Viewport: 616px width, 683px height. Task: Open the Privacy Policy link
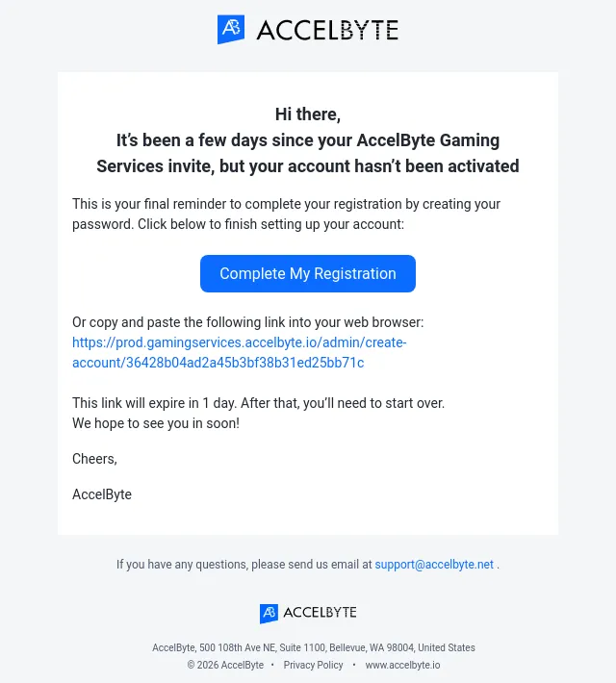pyautogui.click(x=313, y=665)
